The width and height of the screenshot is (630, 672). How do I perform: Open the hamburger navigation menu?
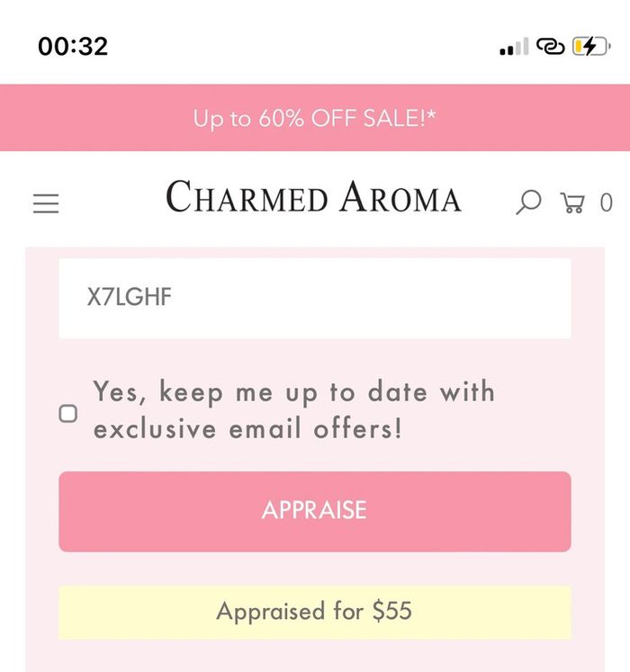[x=46, y=203]
